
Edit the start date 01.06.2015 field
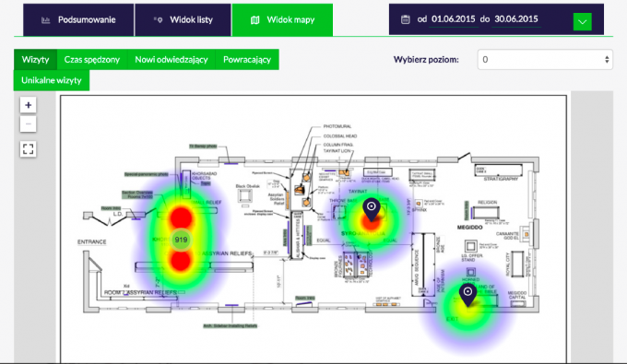point(454,19)
